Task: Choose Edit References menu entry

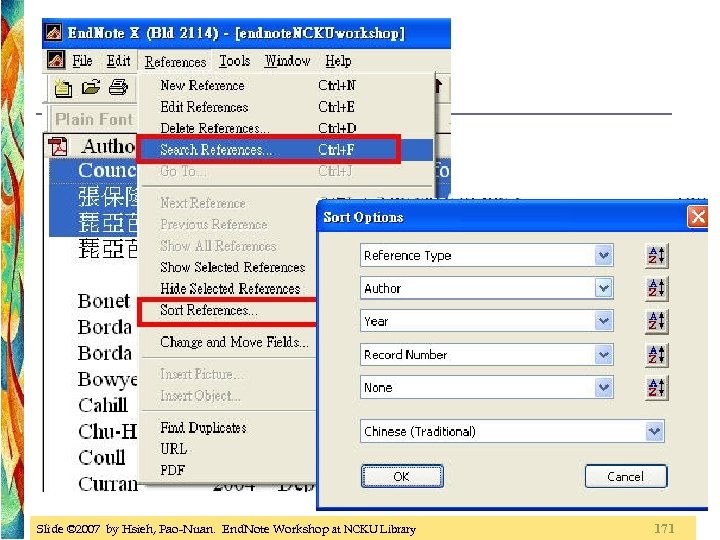Action: click(x=287, y=107)
